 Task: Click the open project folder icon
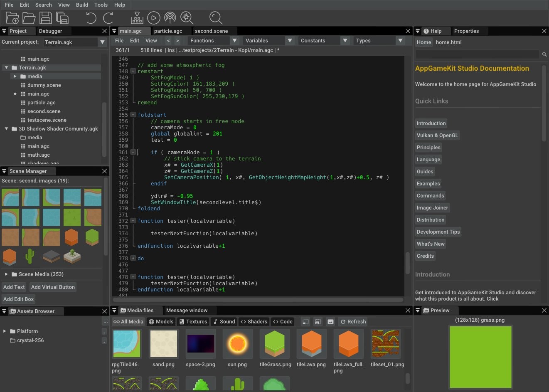[29, 18]
